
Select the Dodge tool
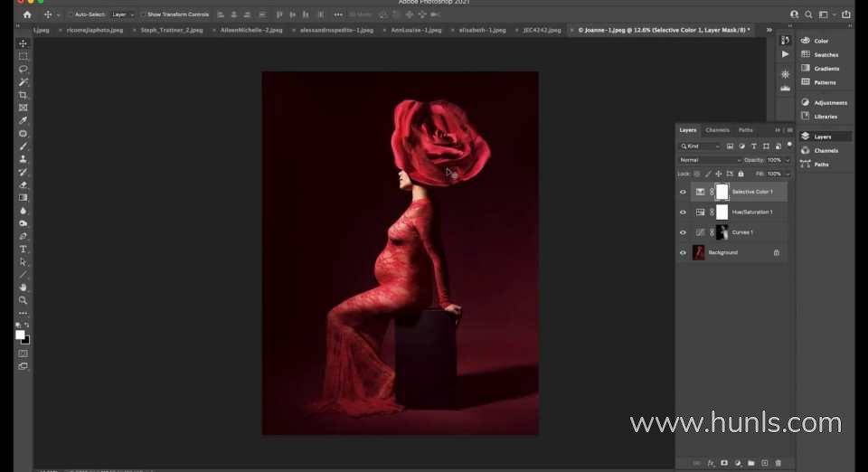coord(23,223)
